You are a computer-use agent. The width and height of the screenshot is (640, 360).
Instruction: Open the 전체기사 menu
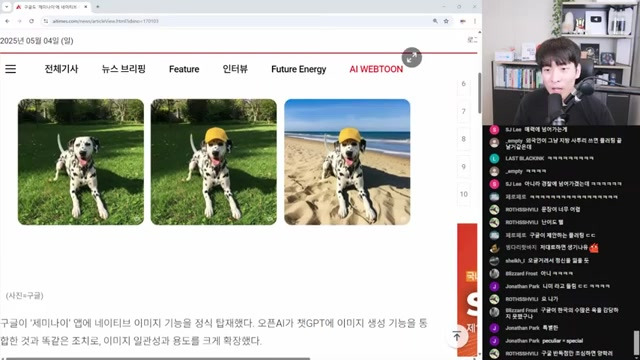click(61, 69)
